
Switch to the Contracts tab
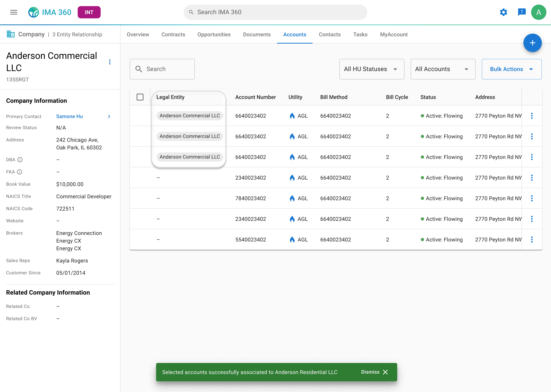(173, 35)
